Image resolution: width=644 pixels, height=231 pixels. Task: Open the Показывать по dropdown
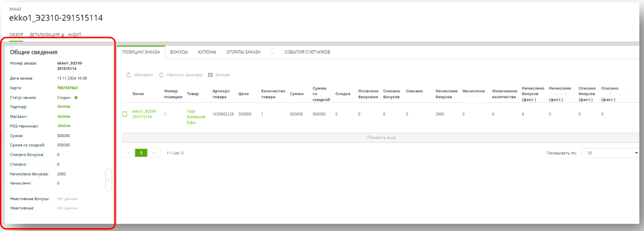(x=610, y=153)
